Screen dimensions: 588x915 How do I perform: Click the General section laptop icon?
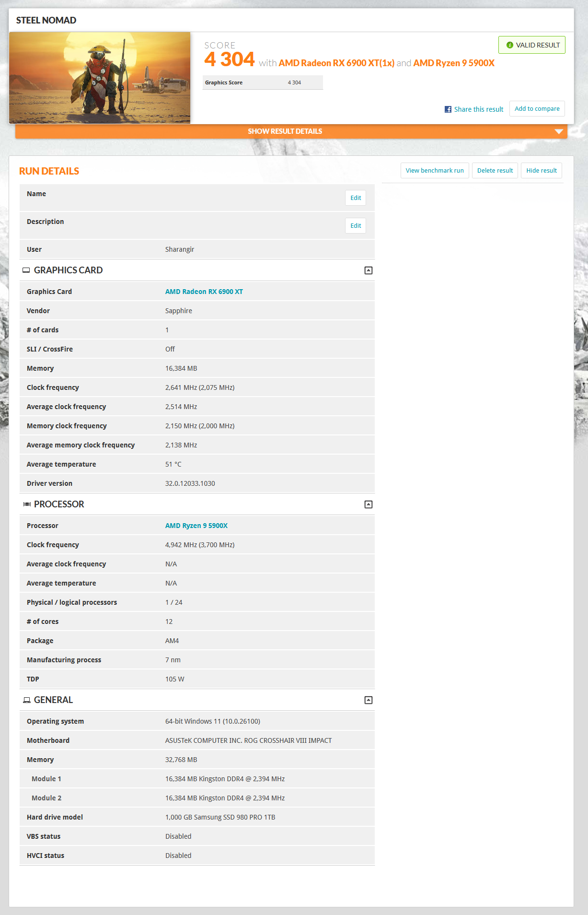pos(27,700)
